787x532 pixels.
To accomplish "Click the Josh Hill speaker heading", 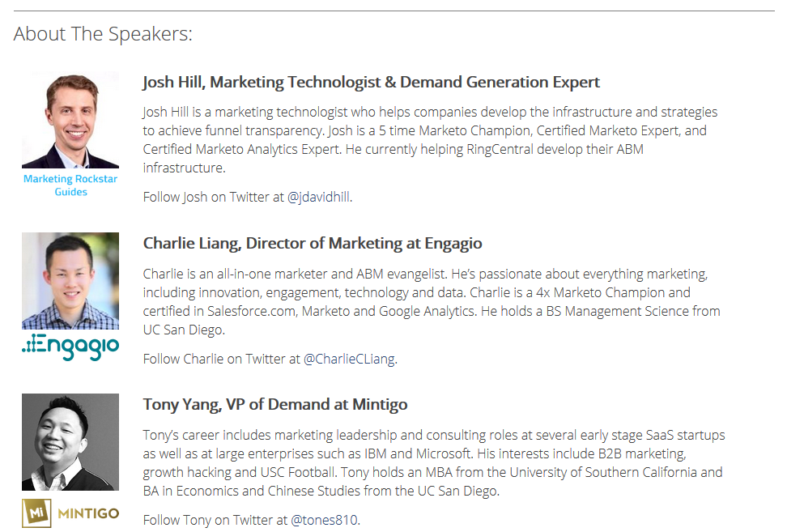I will [371, 82].
